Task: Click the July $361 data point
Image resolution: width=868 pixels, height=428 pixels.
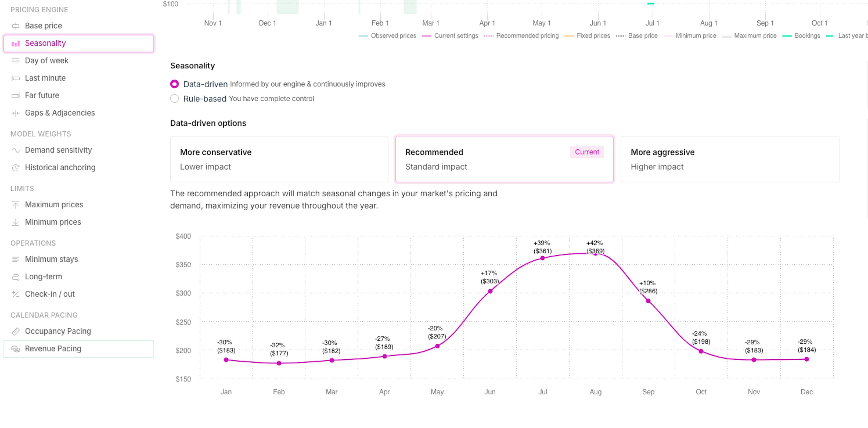Action: (x=542, y=258)
